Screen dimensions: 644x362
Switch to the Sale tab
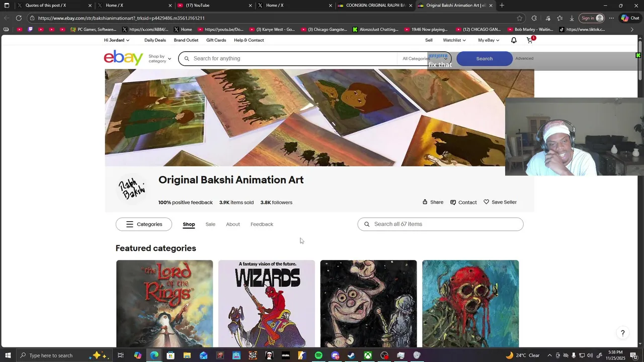pos(210,224)
